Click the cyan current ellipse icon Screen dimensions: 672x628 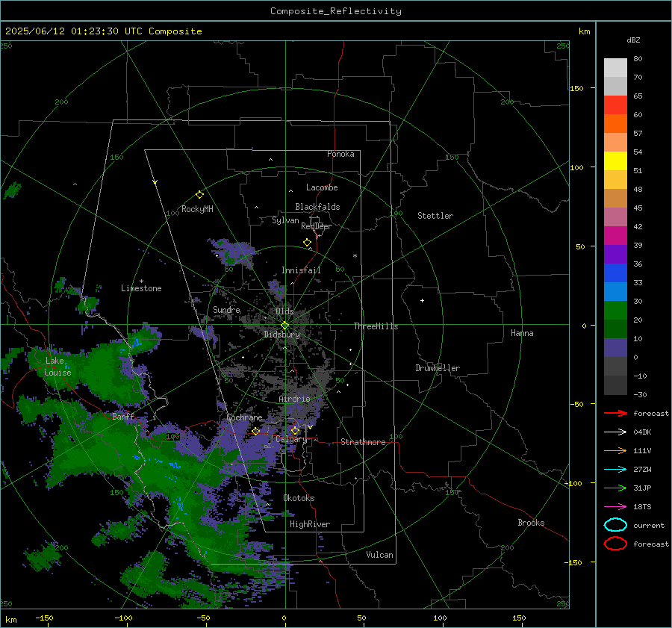615,525
